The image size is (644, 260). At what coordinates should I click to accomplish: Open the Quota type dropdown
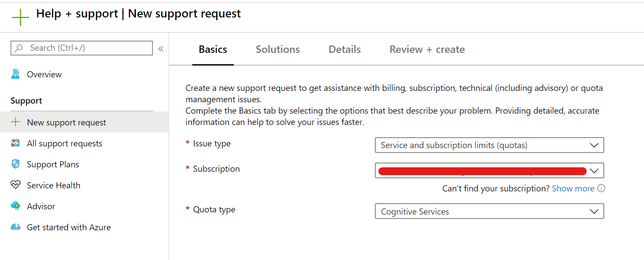[489, 211]
